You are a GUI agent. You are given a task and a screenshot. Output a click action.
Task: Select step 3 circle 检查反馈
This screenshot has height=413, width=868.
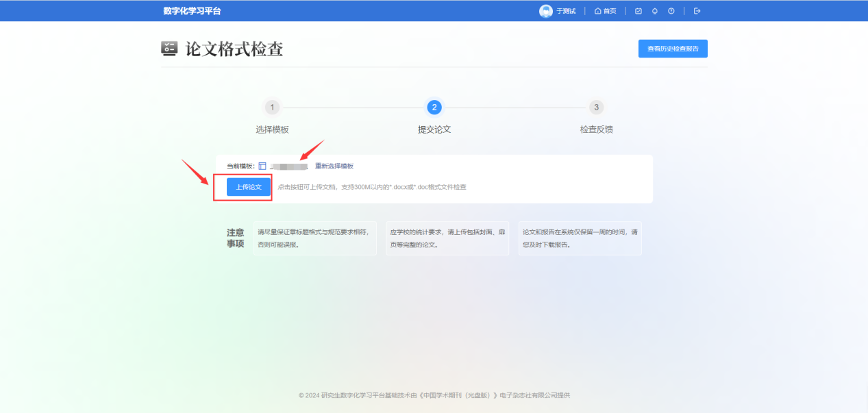pyautogui.click(x=596, y=108)
